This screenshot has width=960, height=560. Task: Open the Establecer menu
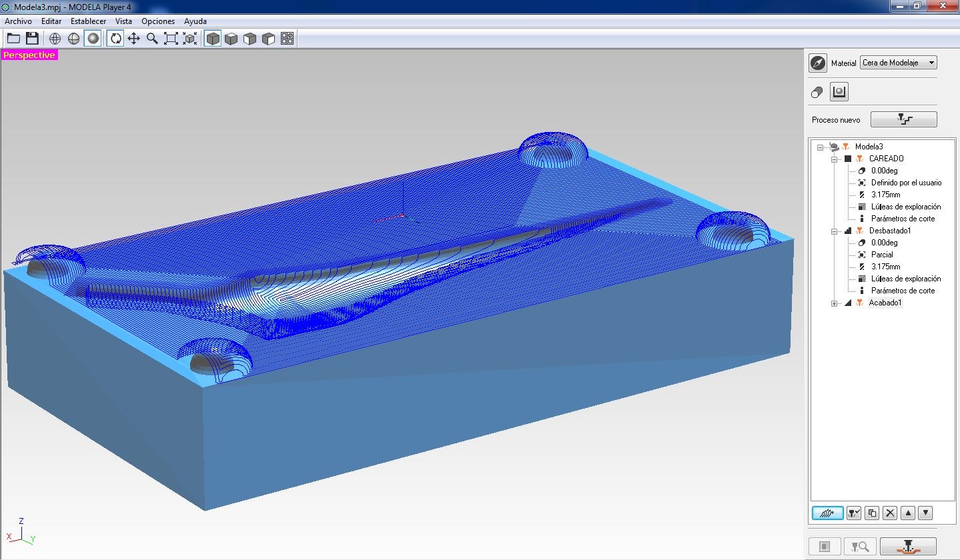click(88, 21)
